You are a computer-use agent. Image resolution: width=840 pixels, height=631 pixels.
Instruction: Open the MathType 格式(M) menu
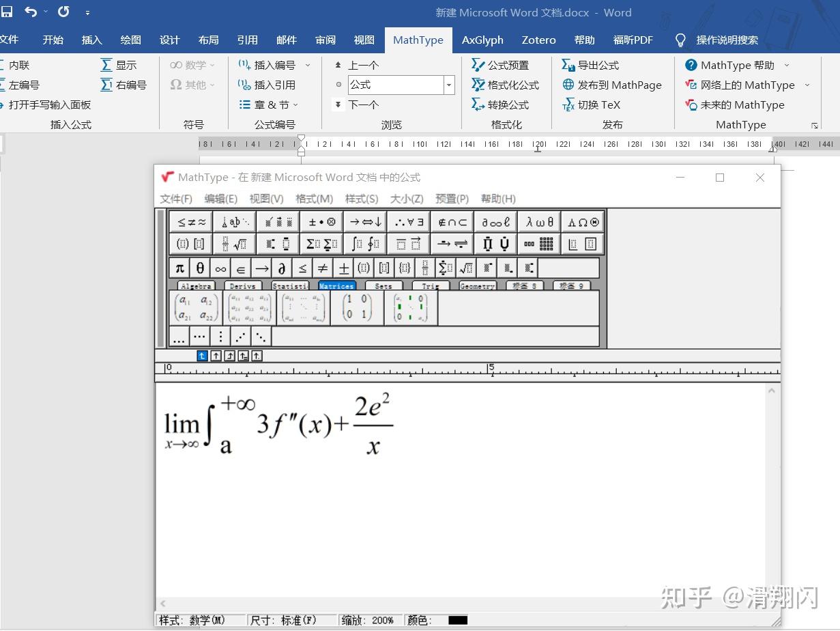pyautogui.click(x=314, y=199)
